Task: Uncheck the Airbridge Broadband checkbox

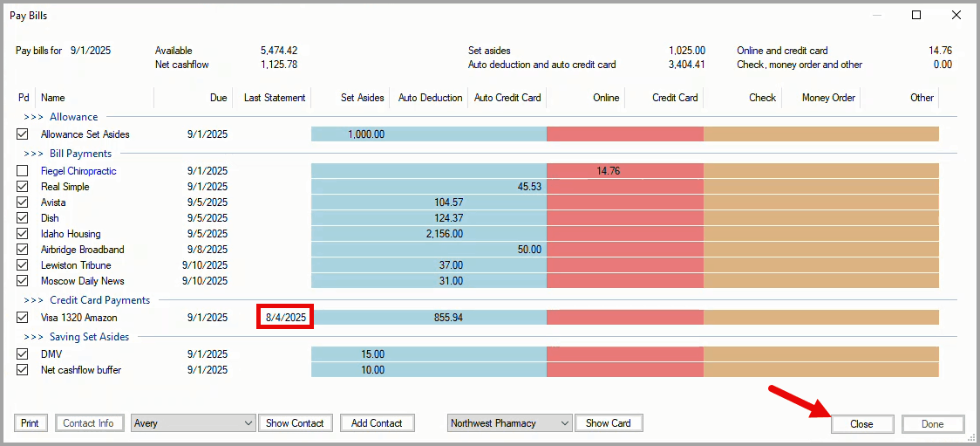Action: click(x=23, y=249)
